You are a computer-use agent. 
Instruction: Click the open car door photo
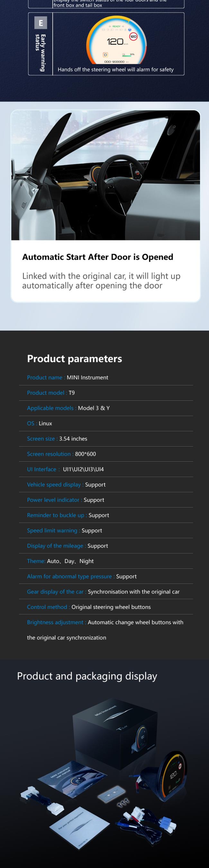click(x=105, y=175)
